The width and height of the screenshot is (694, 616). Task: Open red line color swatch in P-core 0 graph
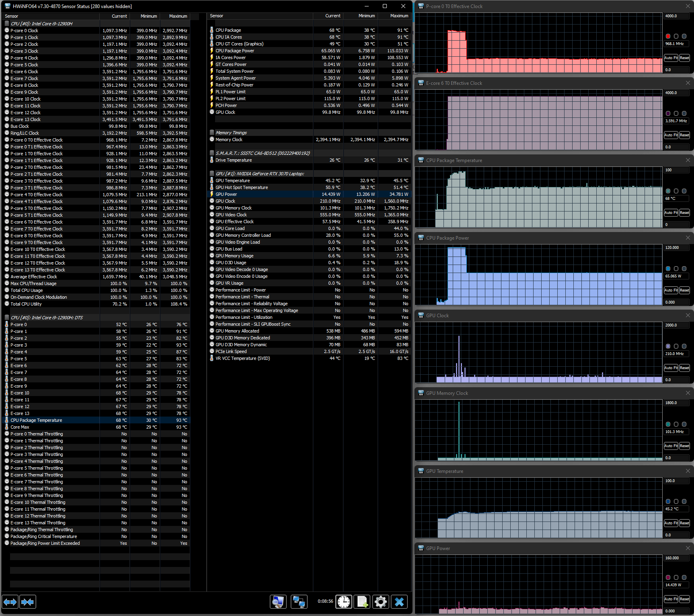click(668, 36)
